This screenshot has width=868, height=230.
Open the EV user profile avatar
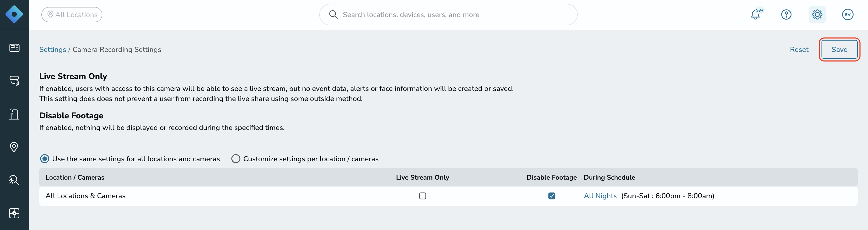click(x=848, y=14)
